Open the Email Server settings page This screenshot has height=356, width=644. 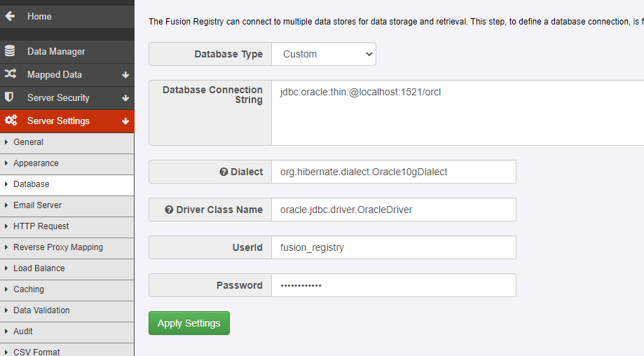(67, 205)
